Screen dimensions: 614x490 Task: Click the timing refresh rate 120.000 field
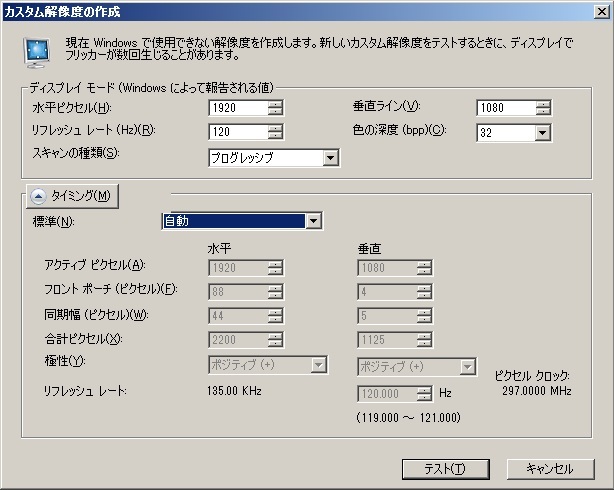(386, 394)
